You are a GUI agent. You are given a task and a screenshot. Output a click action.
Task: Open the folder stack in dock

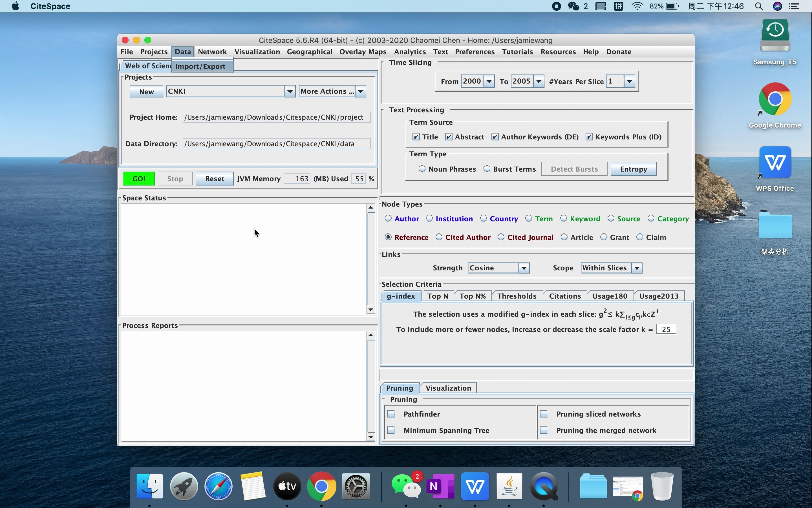[593, 486]
